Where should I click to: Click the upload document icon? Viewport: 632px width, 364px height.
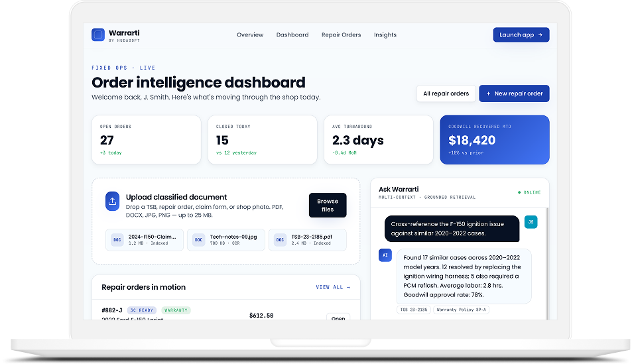tap(113, 201)
